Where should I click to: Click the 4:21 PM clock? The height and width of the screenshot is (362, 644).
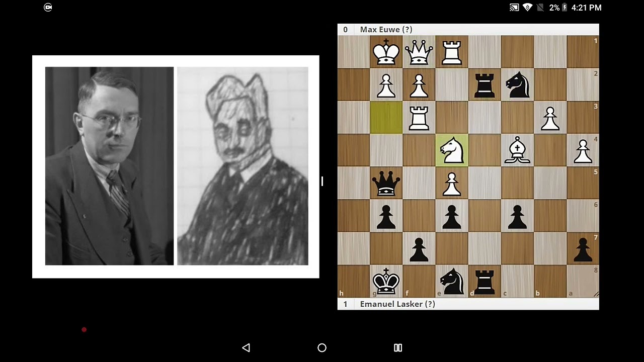587,8
